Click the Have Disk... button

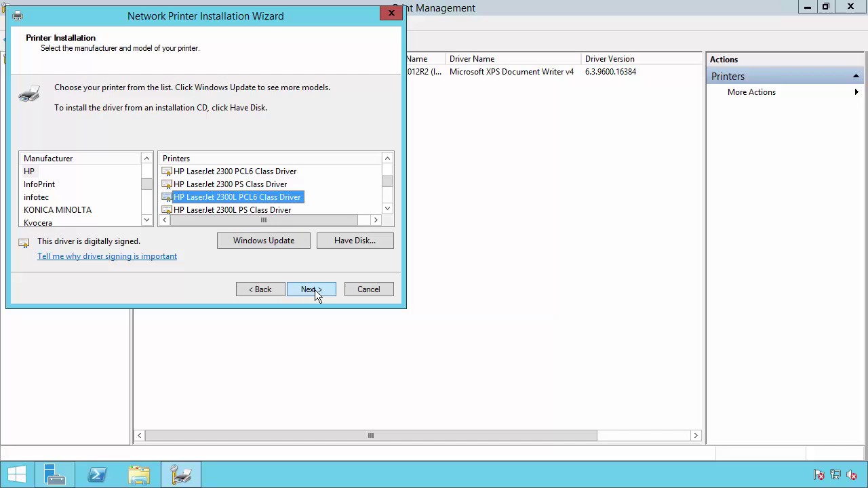[355, 241]
